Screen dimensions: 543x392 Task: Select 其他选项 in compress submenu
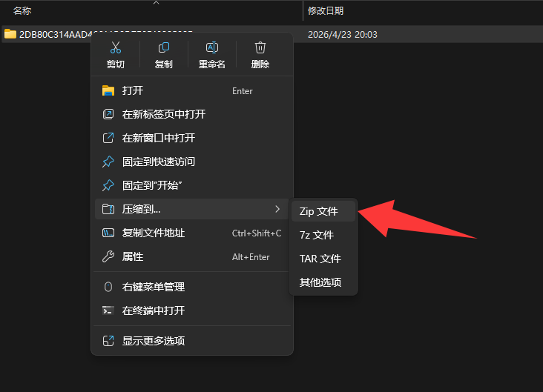[323, 282]
